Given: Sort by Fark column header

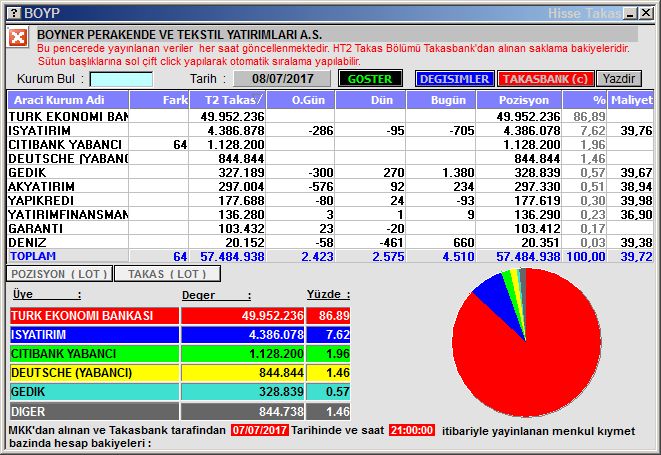Looking at the screenshot, I should pos(159,100).
